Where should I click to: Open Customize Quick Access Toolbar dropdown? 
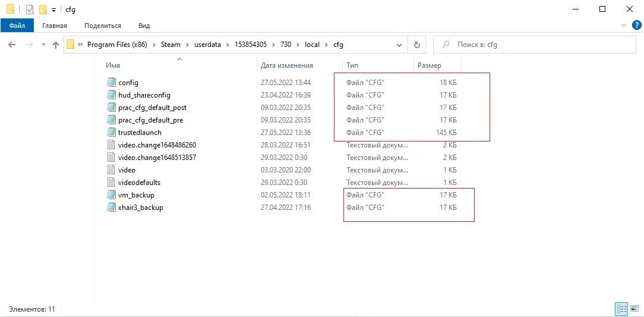(x=54, y=10)
